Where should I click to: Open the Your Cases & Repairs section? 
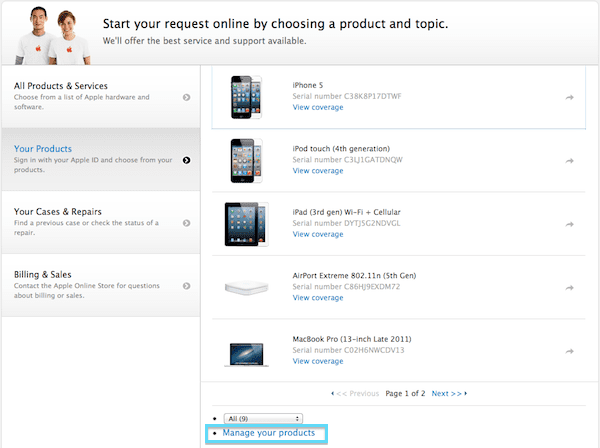click(101, 222)
